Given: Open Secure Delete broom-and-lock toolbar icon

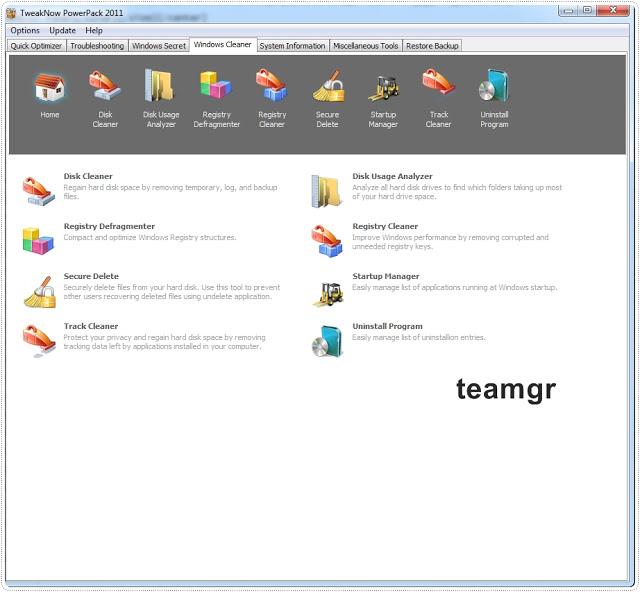Looking at the screenshot, I should tap(328, 85).
